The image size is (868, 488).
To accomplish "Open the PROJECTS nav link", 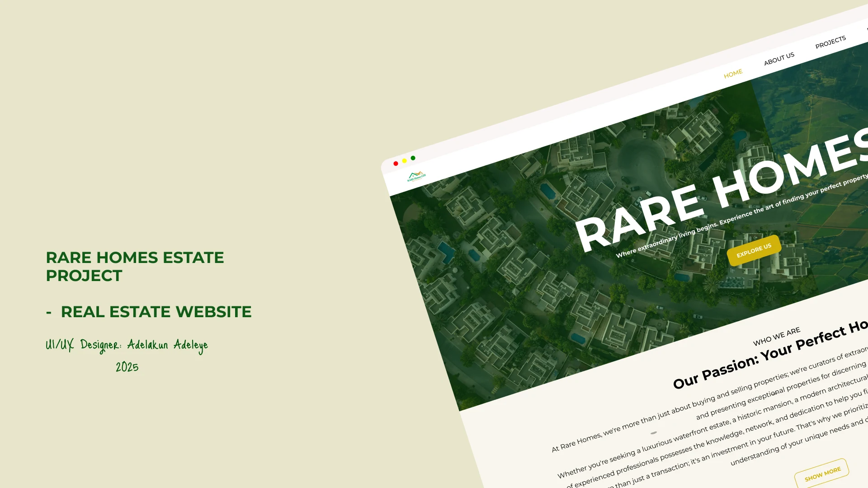I will (x=830, y=42).
